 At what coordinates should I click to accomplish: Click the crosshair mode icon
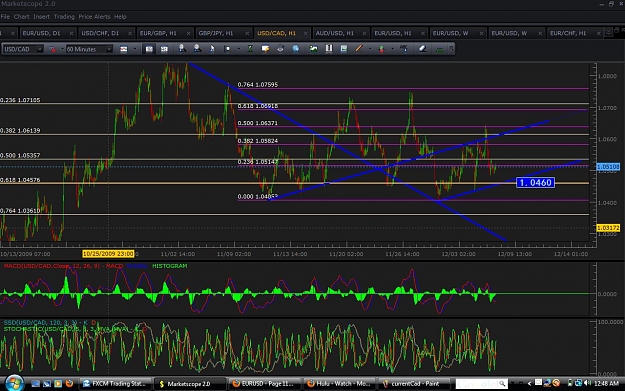tap(227, 49)
